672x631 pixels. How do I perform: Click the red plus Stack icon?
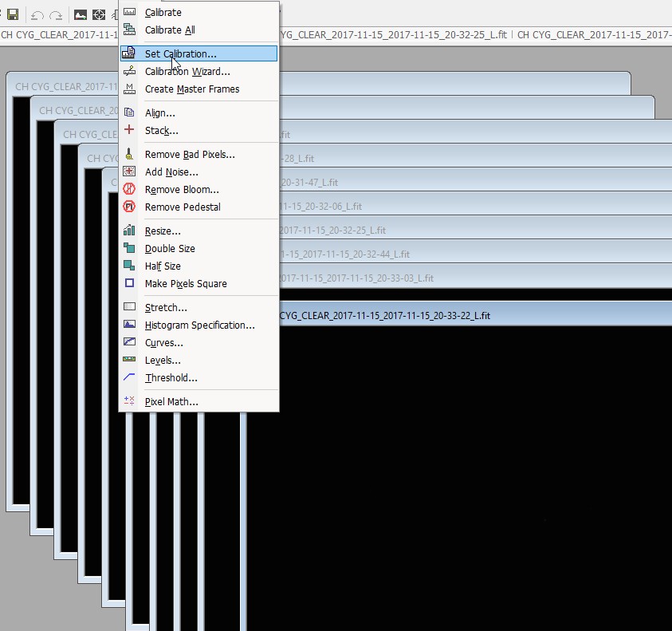(x=129, y=129)
